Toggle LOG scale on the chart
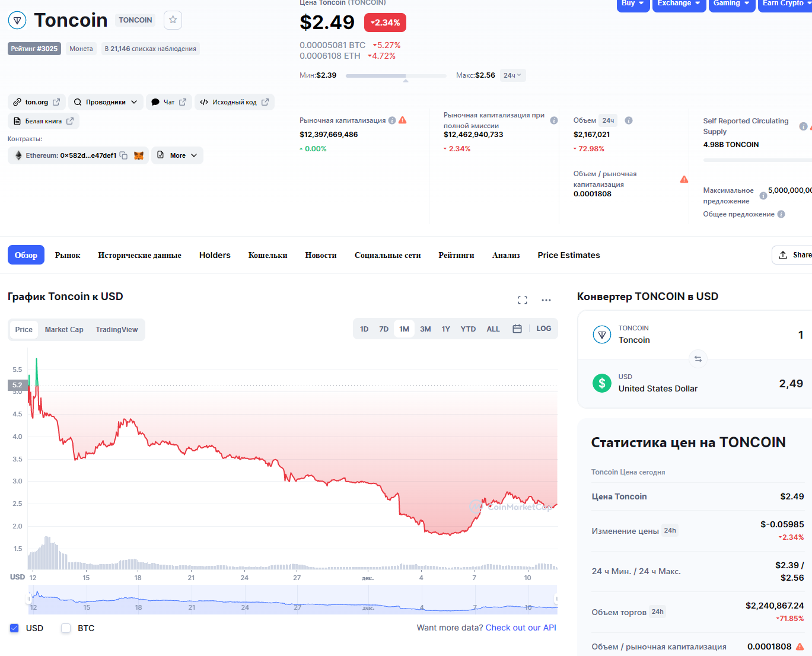This screenshot has width=812, height=656. [544, 329]
